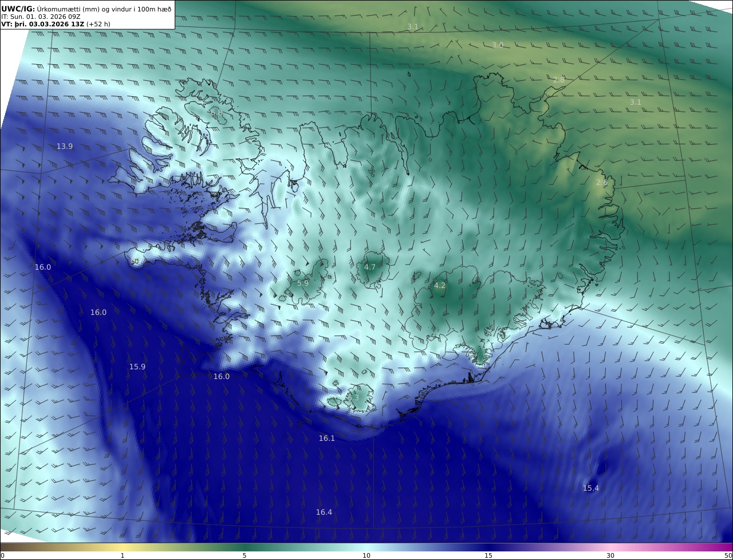Click the 15.4 value label
Viewport: 733px width, 560px height.
[591, 488]
